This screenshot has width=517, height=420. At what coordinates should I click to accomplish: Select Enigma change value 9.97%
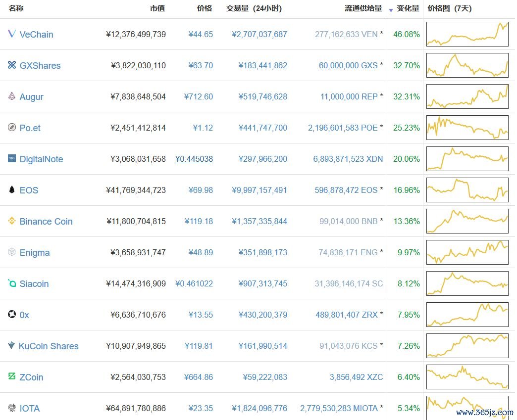click(409, 252)
